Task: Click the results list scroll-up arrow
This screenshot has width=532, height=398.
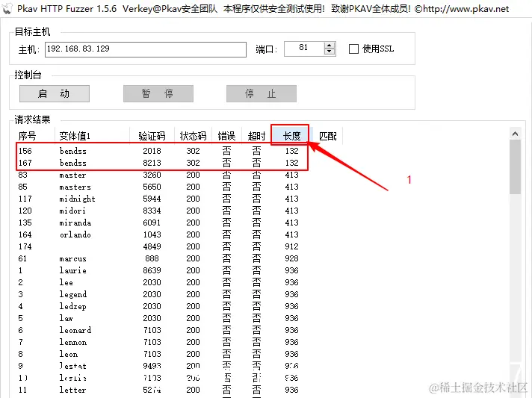Action: click(515, 134)
